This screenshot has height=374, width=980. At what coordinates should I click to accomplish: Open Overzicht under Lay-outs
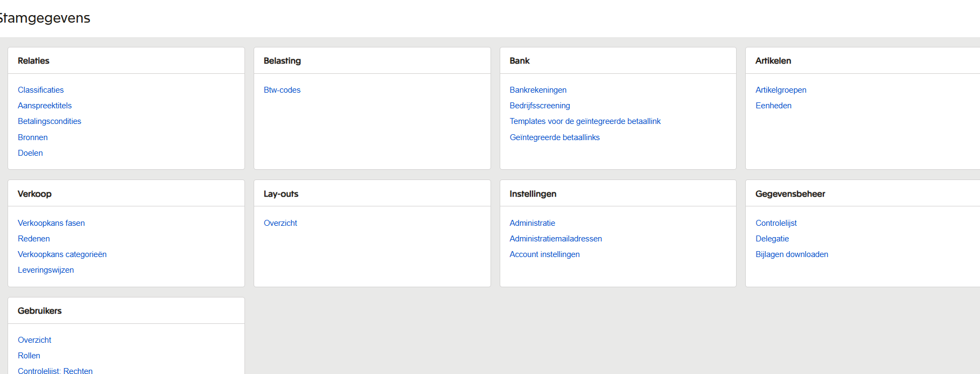point(281,223)
